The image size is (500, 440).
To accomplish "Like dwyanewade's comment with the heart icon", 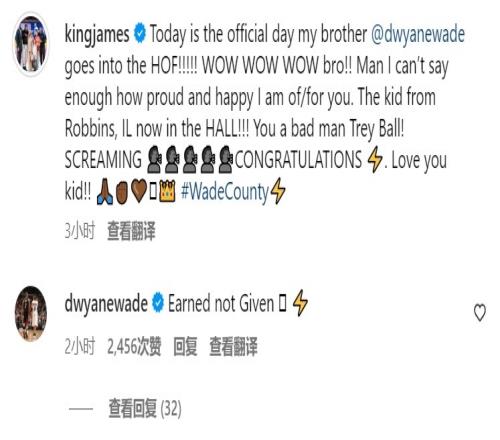I will click(480, 313).
